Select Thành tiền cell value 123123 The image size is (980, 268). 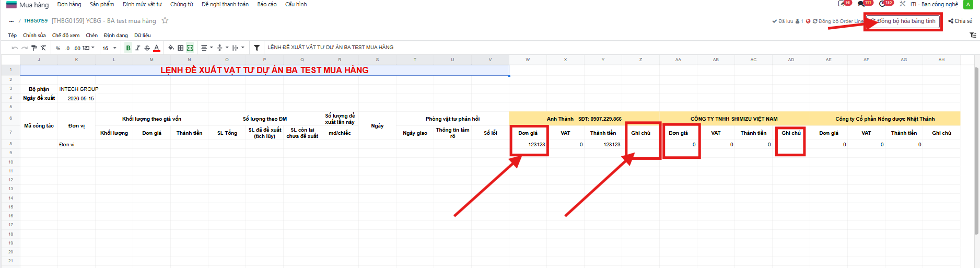pos(603,144)
